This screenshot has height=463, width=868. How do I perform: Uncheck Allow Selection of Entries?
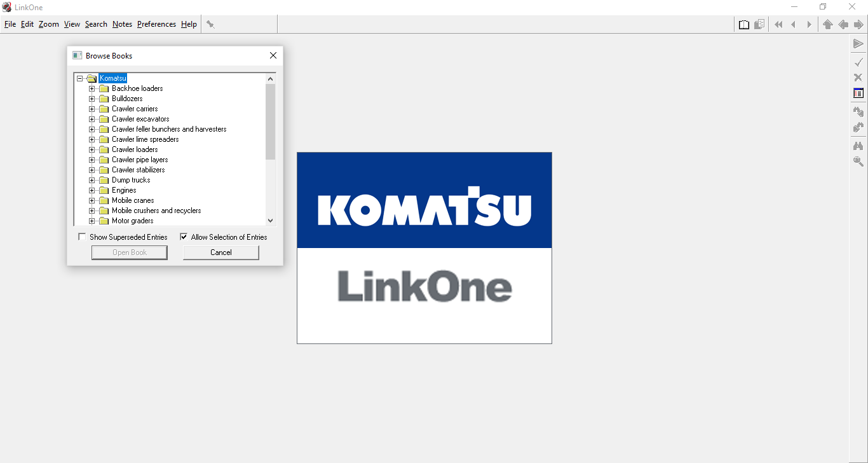click(184, 237)
